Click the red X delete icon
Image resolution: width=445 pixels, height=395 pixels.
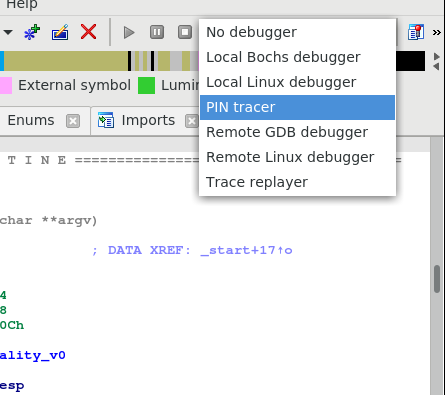[88, 32]
